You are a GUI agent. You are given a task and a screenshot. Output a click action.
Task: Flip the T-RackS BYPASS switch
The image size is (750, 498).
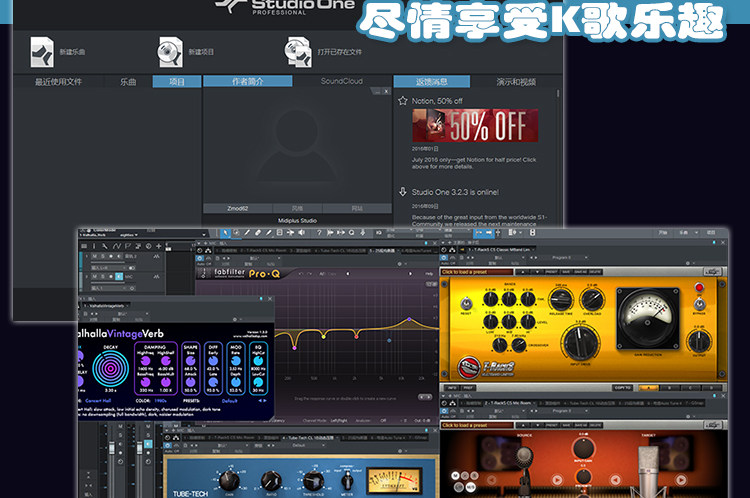pos(699,303)
